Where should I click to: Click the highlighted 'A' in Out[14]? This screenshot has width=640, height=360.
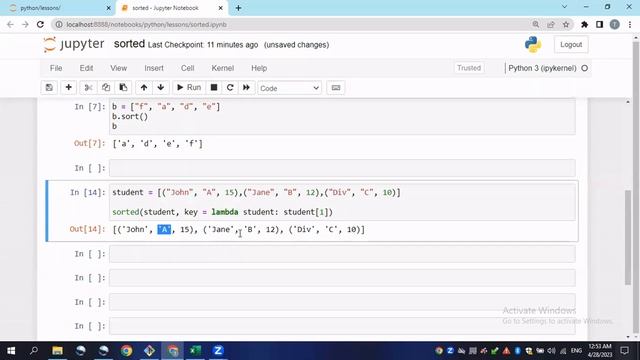tap(164, 229)
